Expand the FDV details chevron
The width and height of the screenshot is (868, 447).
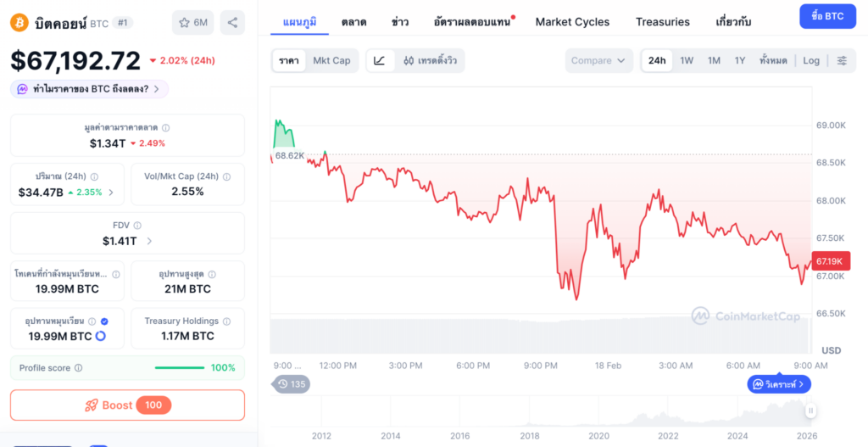point(150,241)
